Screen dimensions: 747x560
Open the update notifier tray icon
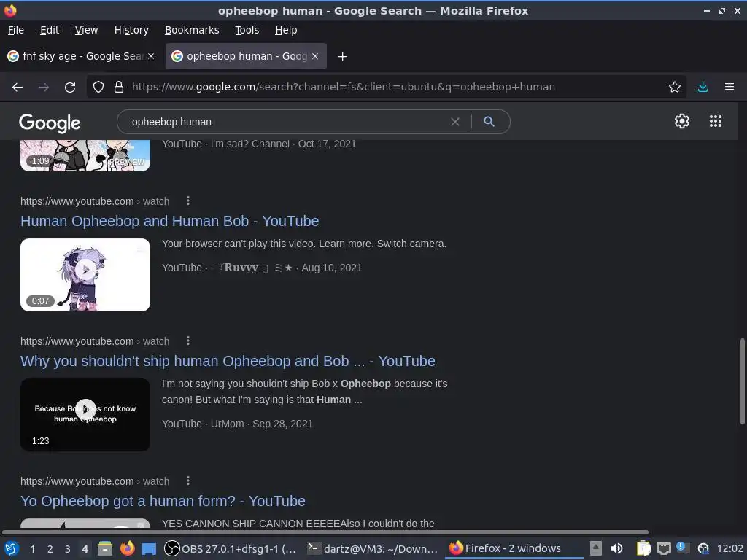click(703, 549)
